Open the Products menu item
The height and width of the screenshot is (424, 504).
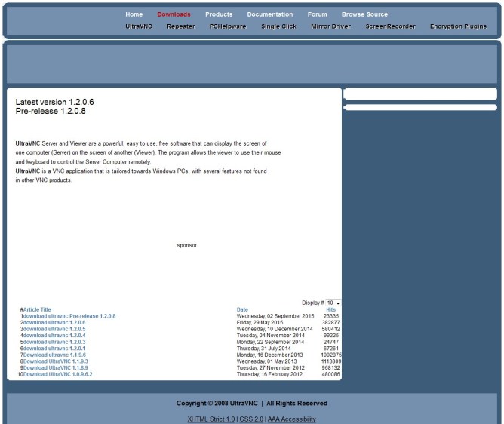coord(219,14)
